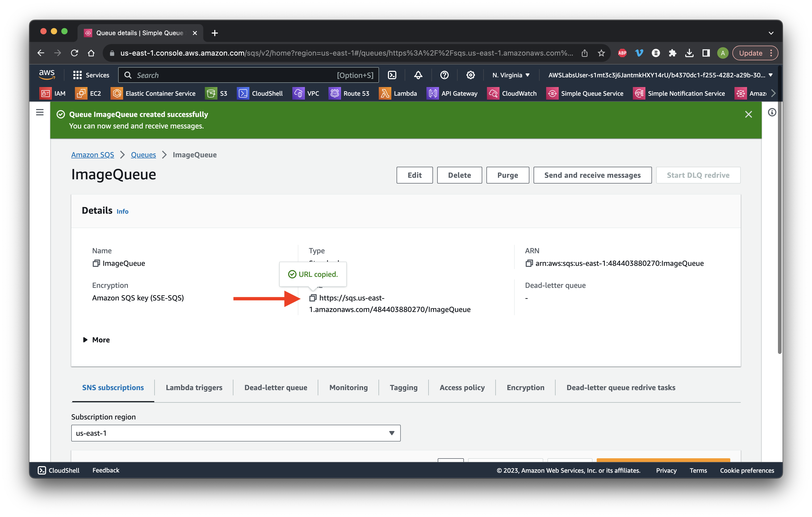Open a new browser tab
This screenshot has width=812, height=517.
(215, 33)
